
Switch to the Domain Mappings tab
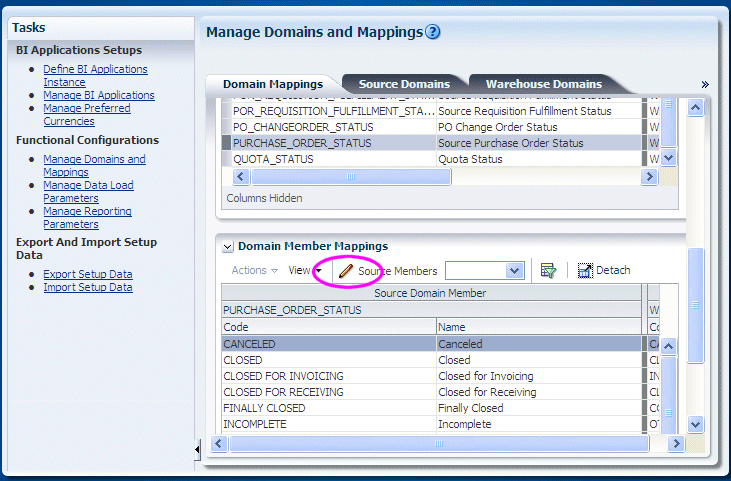coord(273,84)
